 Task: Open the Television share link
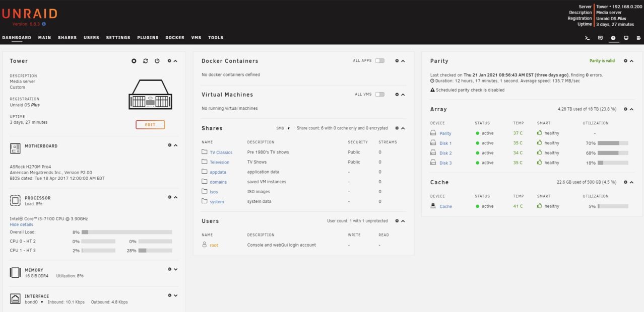[219, 162]
